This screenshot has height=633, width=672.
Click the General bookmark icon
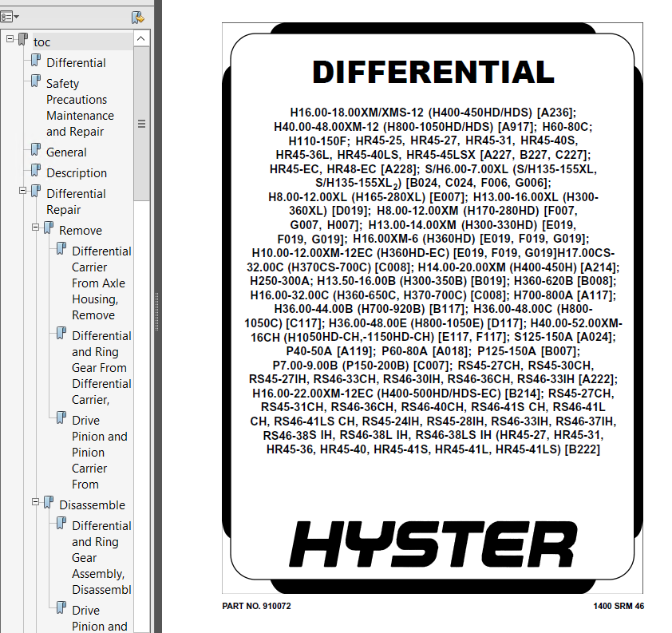35,150
